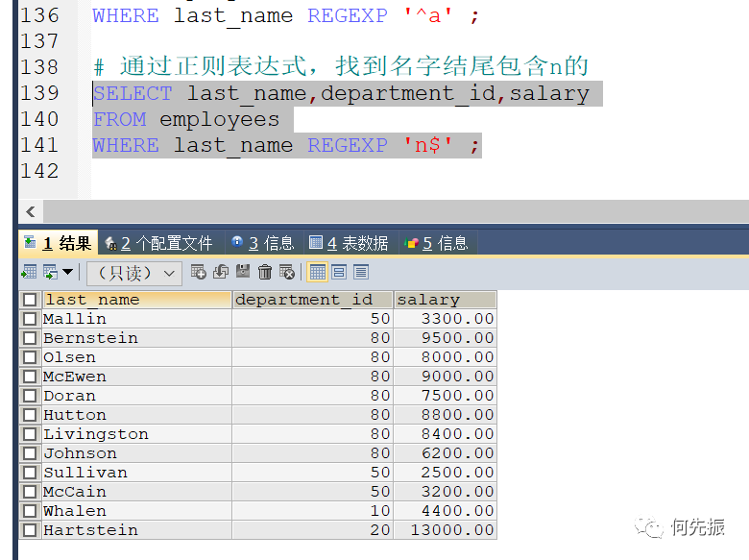749x560 pixels.
Task: Click the editor horizontal scroll left arrow
Action: pyautogui.click(x=31, y=211)
